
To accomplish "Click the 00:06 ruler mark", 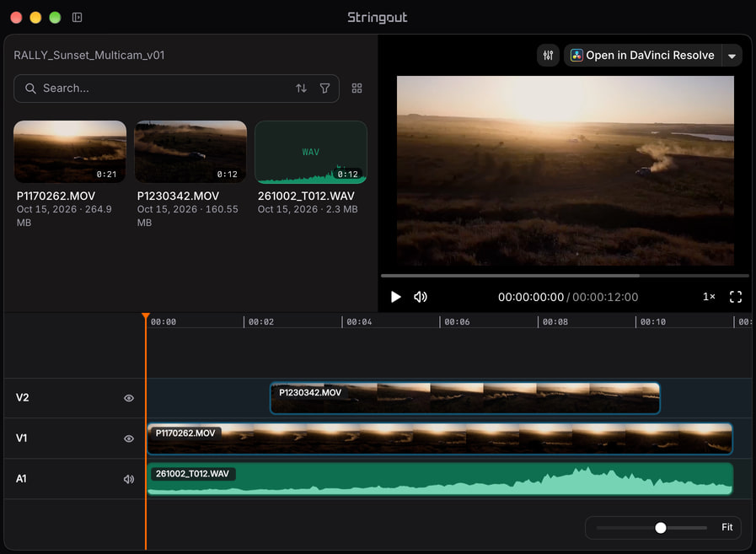I will point(457,322).
